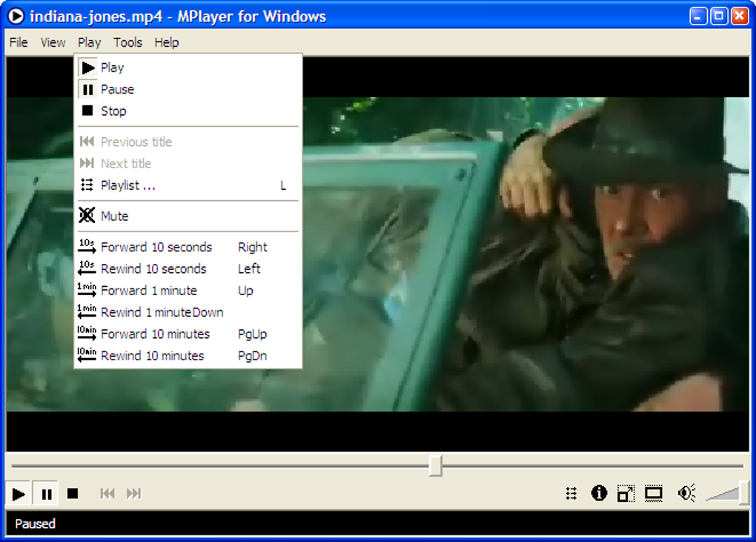Image resolution: width=756 pixels, height=542 pixels.
Task: Click Previous title icon in bottom toolbar
Action: [x=107, y=494]
